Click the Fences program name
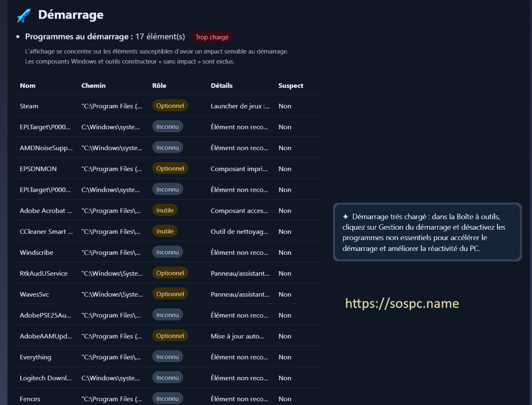The height and width of the screenshot is (405, 532). pos(30,399)
